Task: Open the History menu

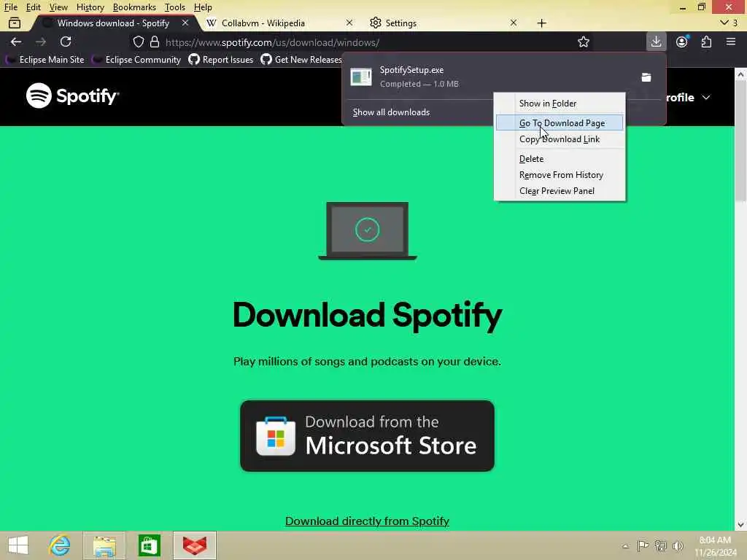Action: coord(90,7)
